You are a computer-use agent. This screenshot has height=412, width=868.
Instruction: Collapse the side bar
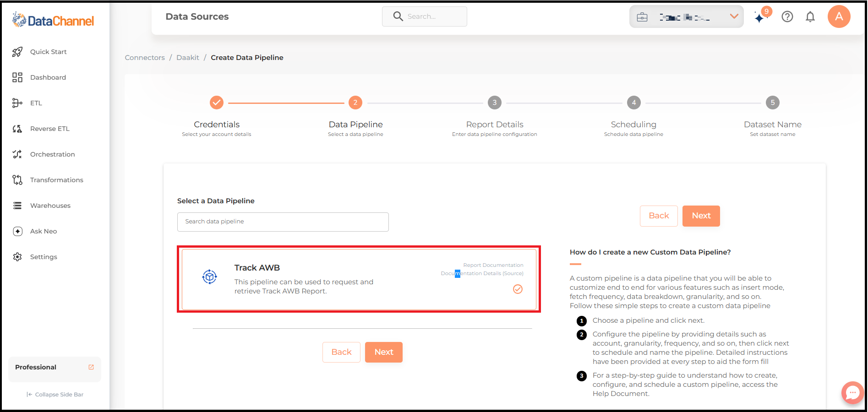(55, 395)
